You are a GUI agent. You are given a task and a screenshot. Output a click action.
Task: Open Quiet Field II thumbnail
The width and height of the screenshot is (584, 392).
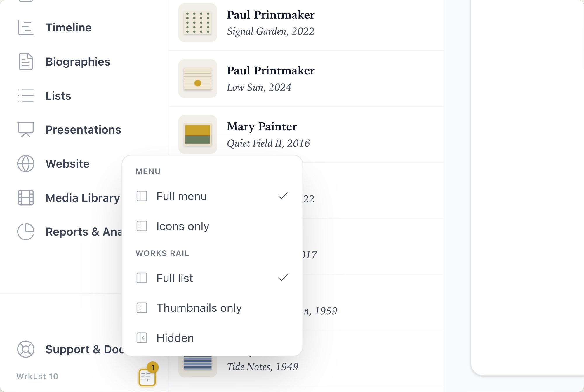pyautogui.click(x=198, y=134)
